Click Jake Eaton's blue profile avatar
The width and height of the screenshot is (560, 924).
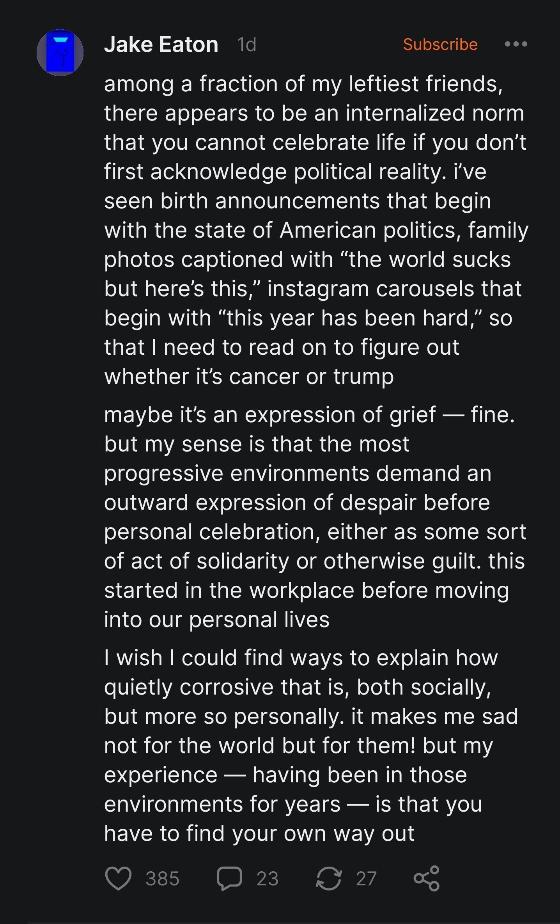60,53
